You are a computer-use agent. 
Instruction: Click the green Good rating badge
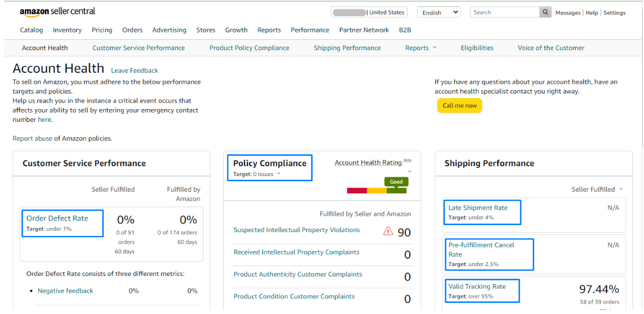[396, 181]
